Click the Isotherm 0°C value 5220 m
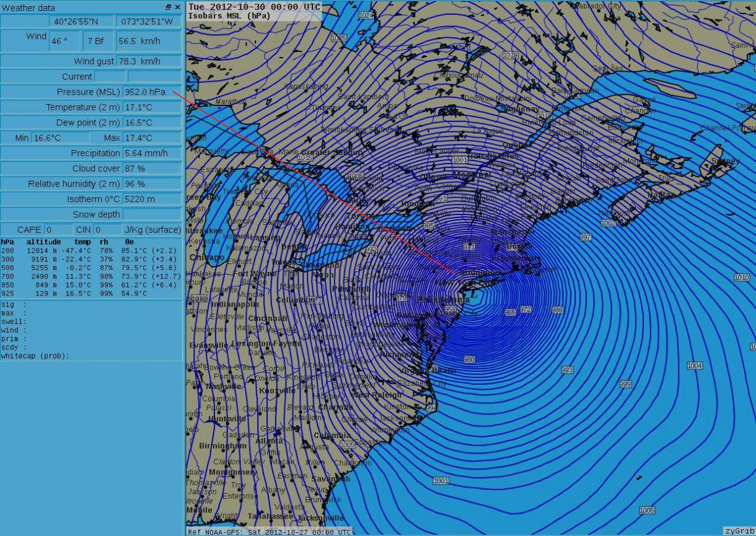The image size is (756, 536). coord(152,199)
